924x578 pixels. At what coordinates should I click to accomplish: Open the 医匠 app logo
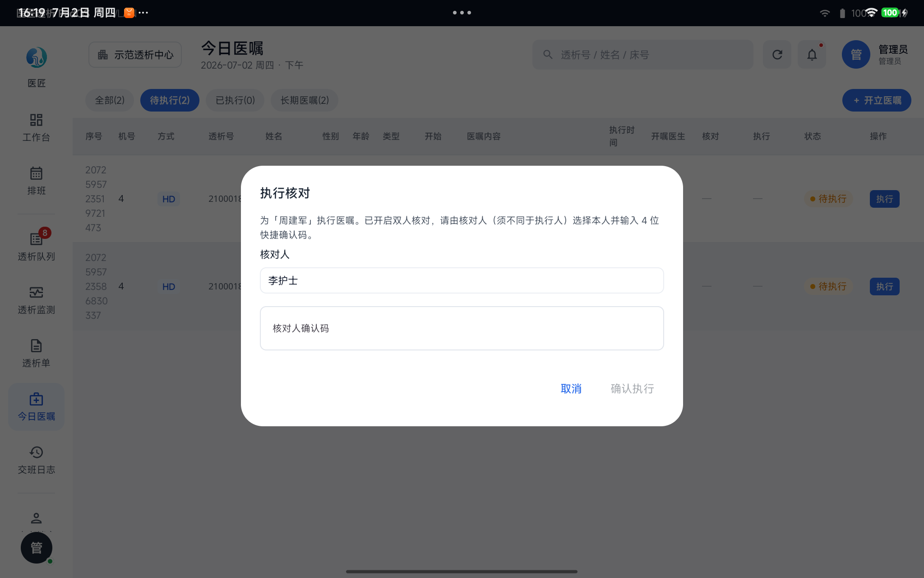click(37, 58)
